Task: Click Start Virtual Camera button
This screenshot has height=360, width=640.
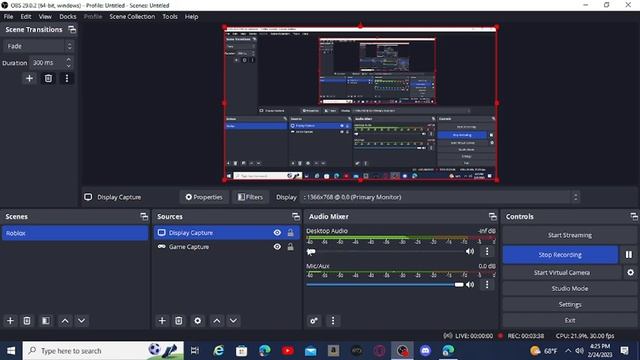Action: 562,272
